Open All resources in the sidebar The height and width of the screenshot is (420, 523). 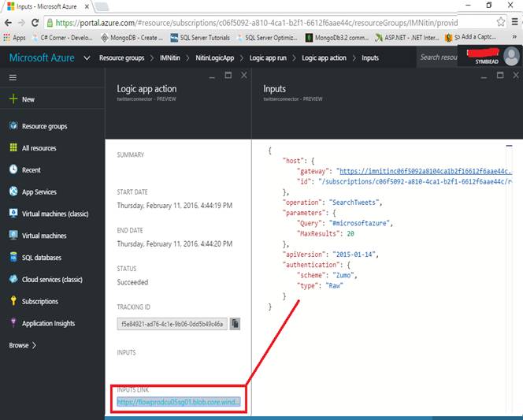[33, 148]
